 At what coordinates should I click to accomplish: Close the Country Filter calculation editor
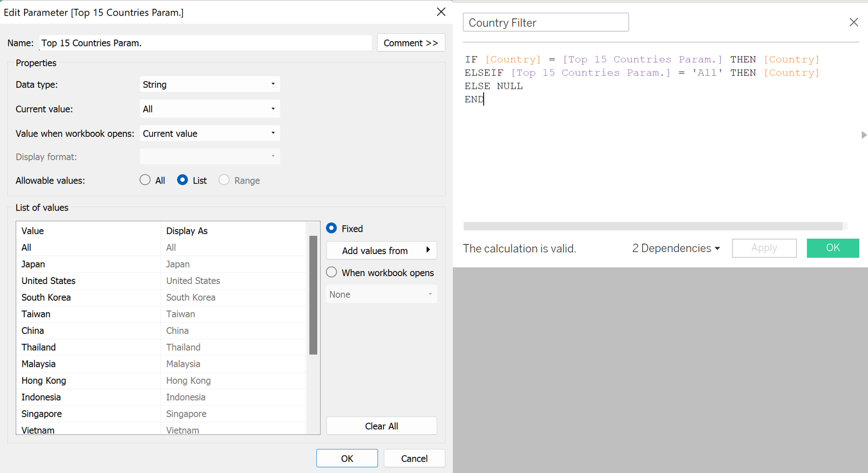(854, 23)
